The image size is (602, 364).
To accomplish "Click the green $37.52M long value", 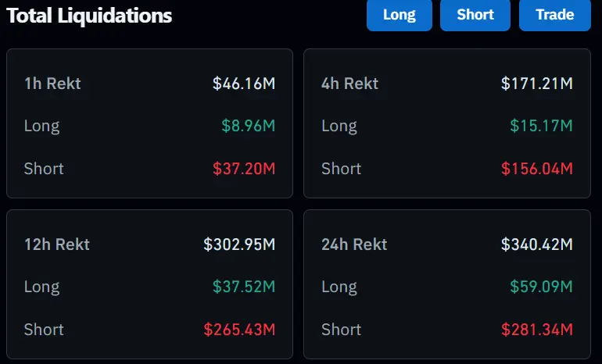I will [244, 287].
